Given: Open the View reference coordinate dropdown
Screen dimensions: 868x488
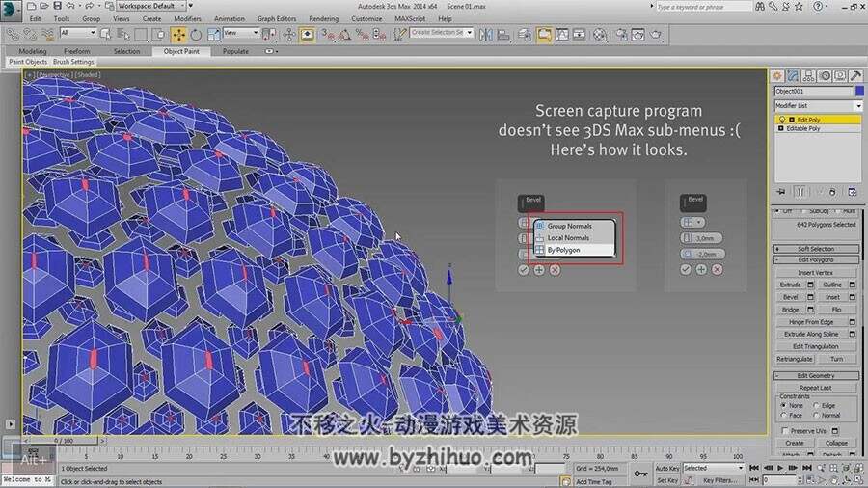Looking at the screenshot, I should tap(241, 33).
